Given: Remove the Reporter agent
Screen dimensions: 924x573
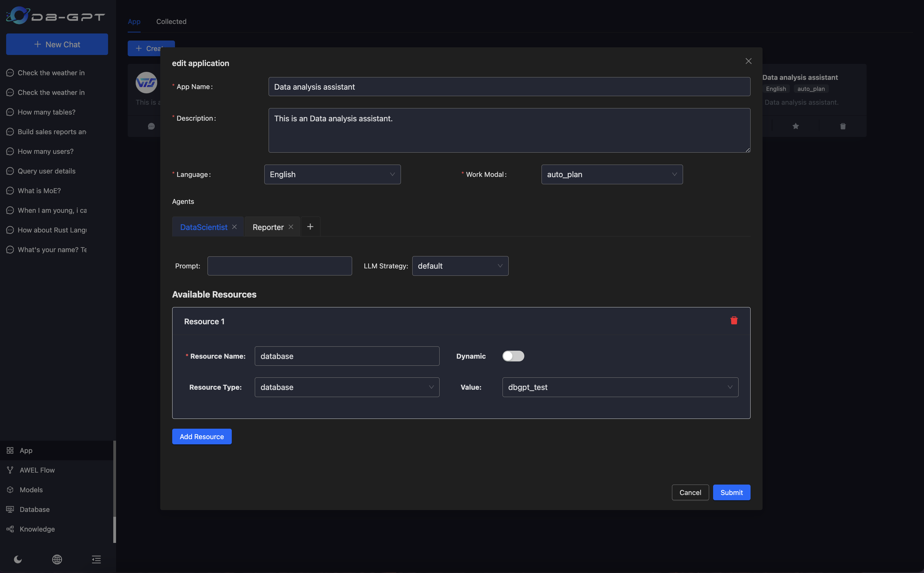Looking at the screenshot, I should 291,227.
